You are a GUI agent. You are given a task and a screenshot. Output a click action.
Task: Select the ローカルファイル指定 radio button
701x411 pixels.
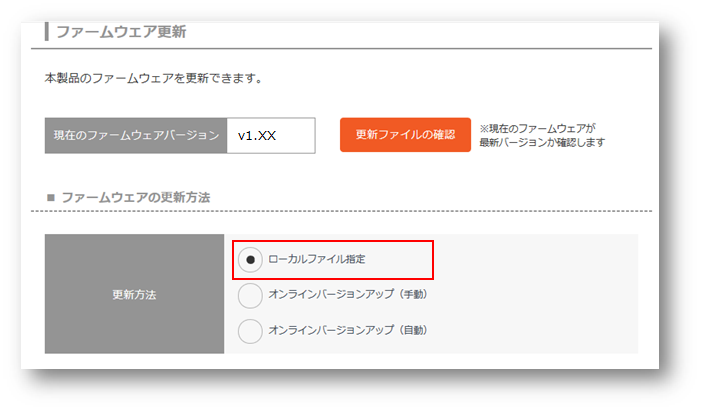pyautogui.click(x=250, y=260)
